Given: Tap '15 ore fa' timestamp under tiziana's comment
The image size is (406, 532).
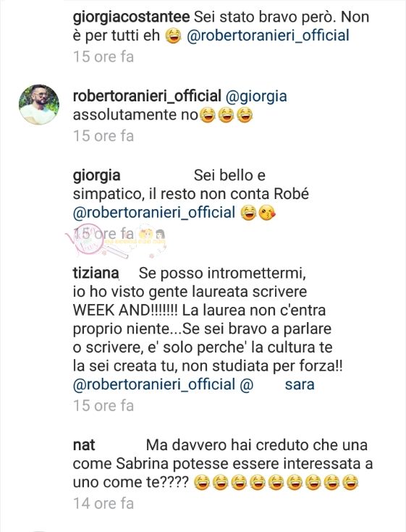Looking at the screenshot, I should 103,405.
